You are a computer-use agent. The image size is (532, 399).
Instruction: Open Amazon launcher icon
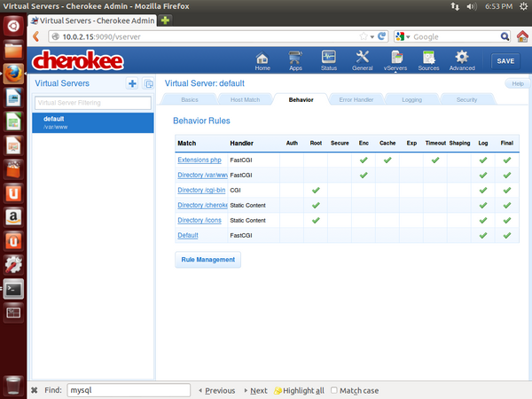[x=13, y=217]
